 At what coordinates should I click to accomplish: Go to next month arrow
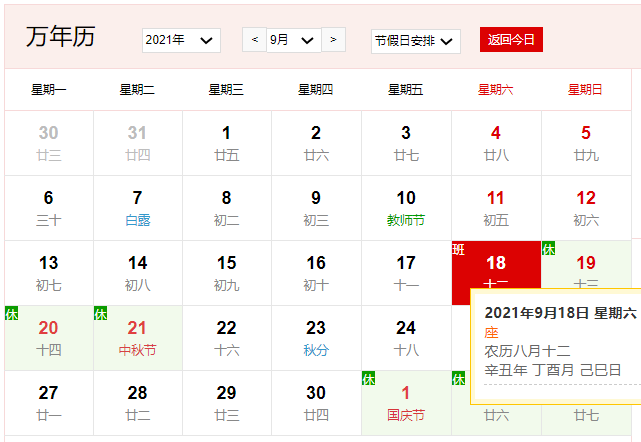(334, 40)
